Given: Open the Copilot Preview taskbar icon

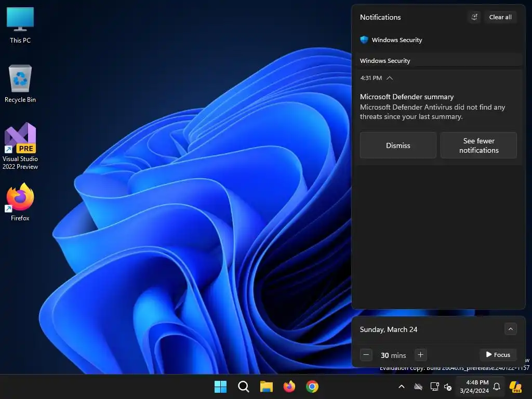Looking at the screenshot, I should pos(516,387).
